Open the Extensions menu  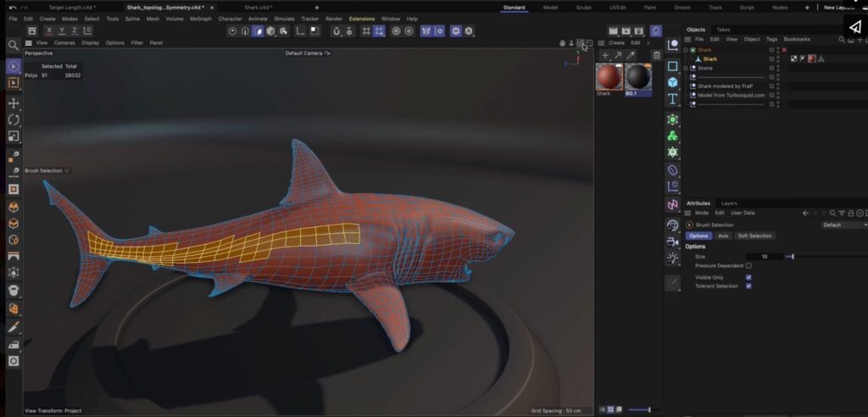coord(361,19)
